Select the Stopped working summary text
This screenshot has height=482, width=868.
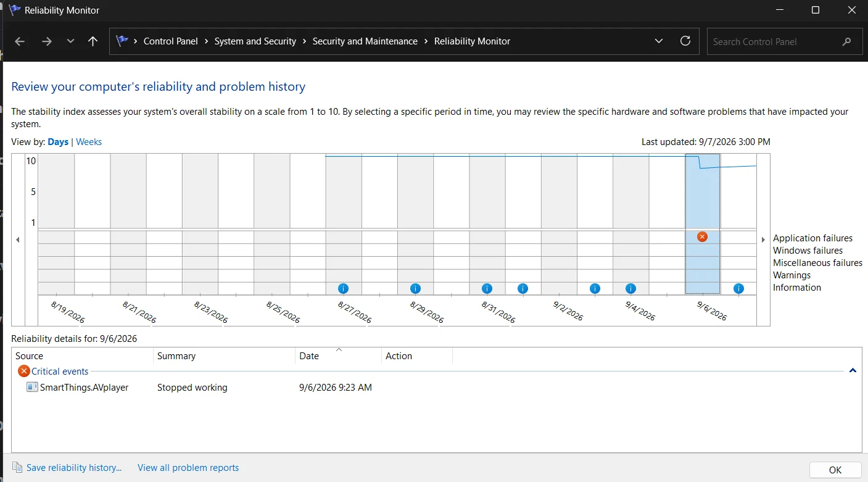point(192,388)
